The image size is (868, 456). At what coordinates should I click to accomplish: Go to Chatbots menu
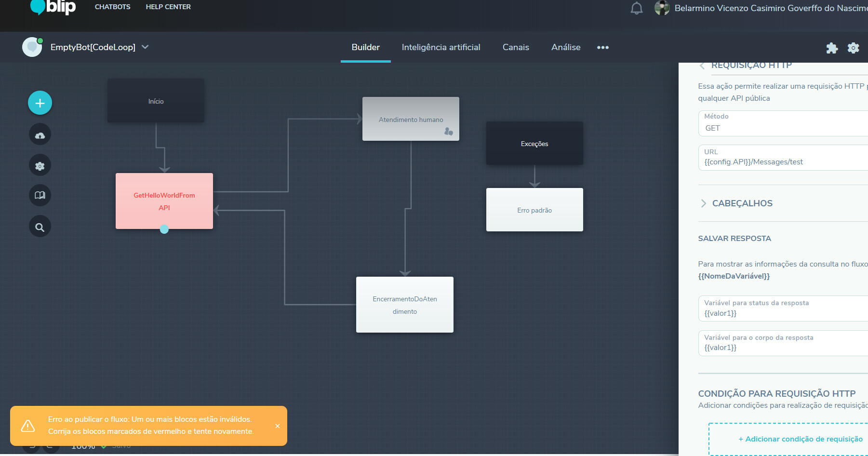[112, 7]
